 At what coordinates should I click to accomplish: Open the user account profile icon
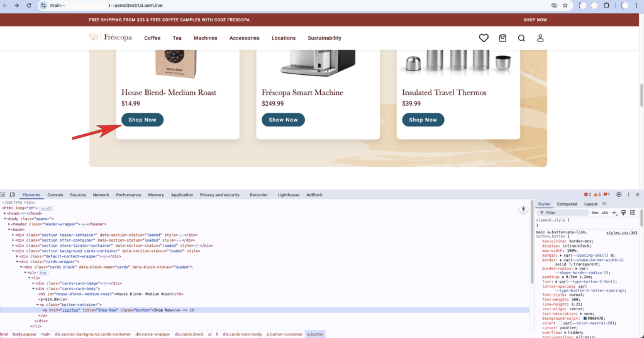pos(540,38)
